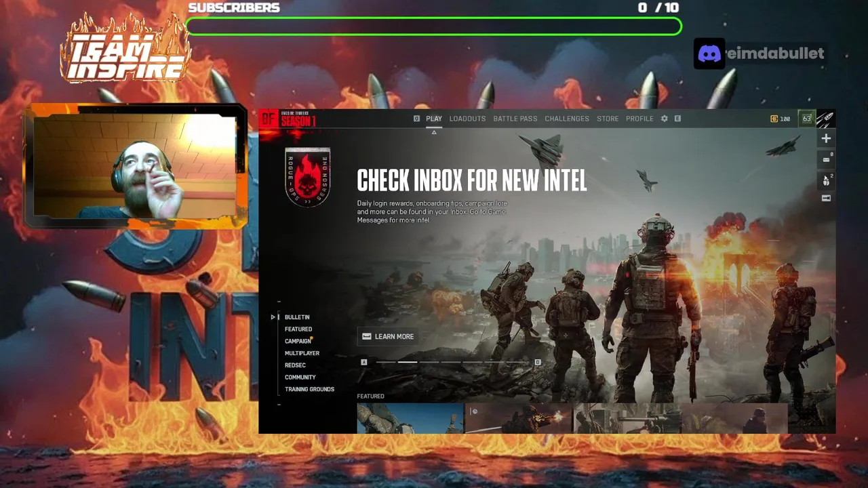Click the CHECK INBOX FOR NEW INTEL headline
Screen dimensions: 868x488
[472, 181]
